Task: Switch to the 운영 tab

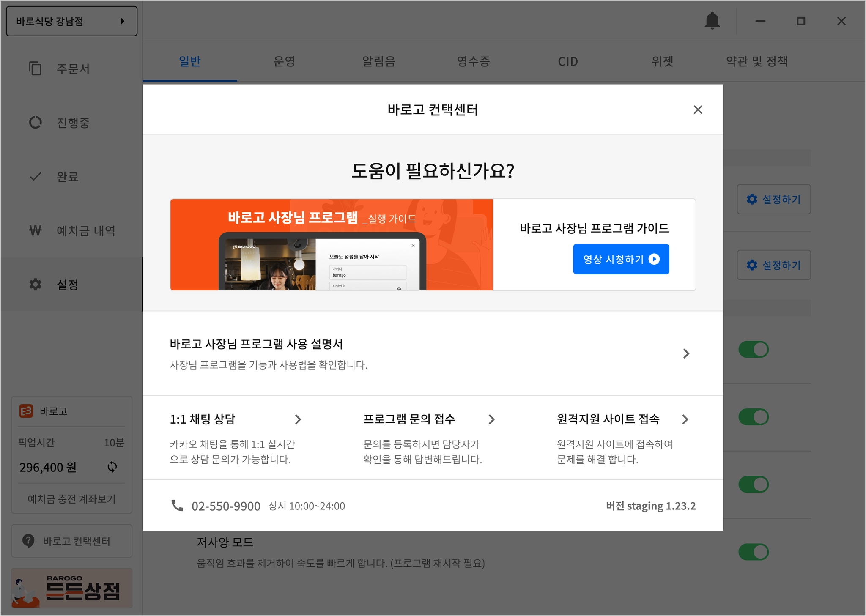Action: pyautogui.click(x=284, y=62)
